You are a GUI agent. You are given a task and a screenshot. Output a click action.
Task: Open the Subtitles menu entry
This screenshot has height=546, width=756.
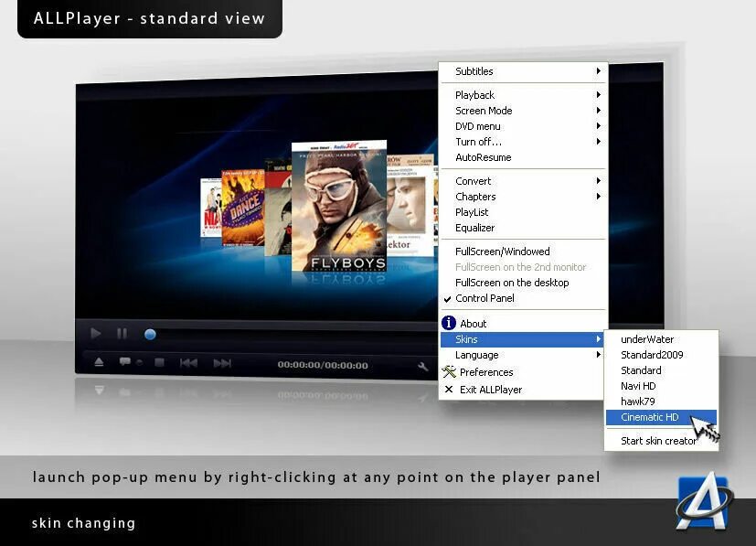pos(524,71)
